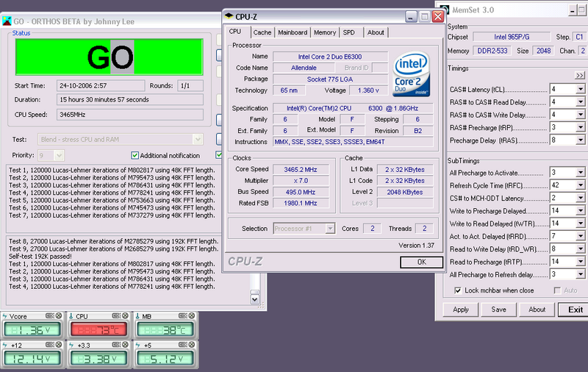Viewport: 588px width, 372px height.
Task: Open RAS# Precharge (tRP) dropdown
Action: point(580,127)
